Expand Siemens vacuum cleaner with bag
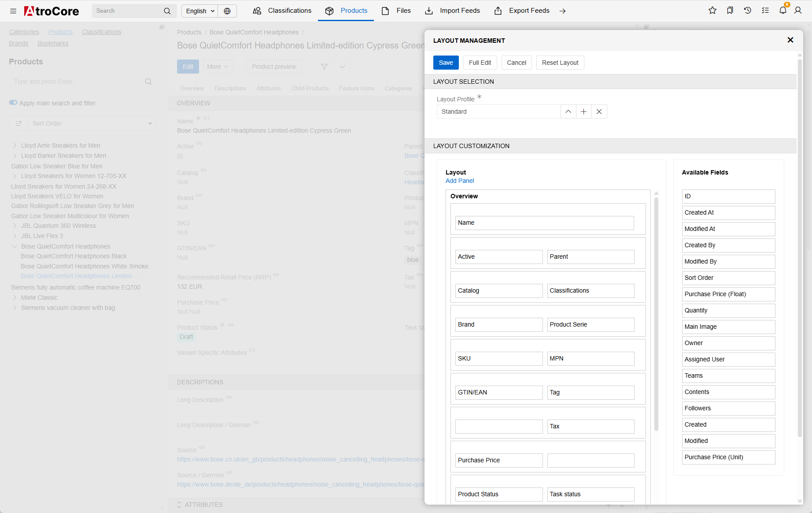The width and height of the screenshot is (812, 513). click(x=15, y=308)
